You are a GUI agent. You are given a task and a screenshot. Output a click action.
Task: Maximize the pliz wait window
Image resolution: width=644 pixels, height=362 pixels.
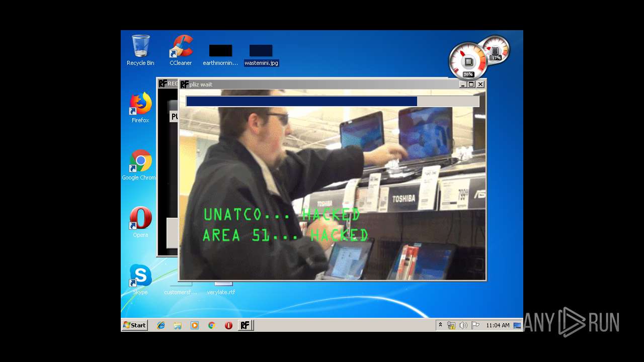click(x=471, y=84)
